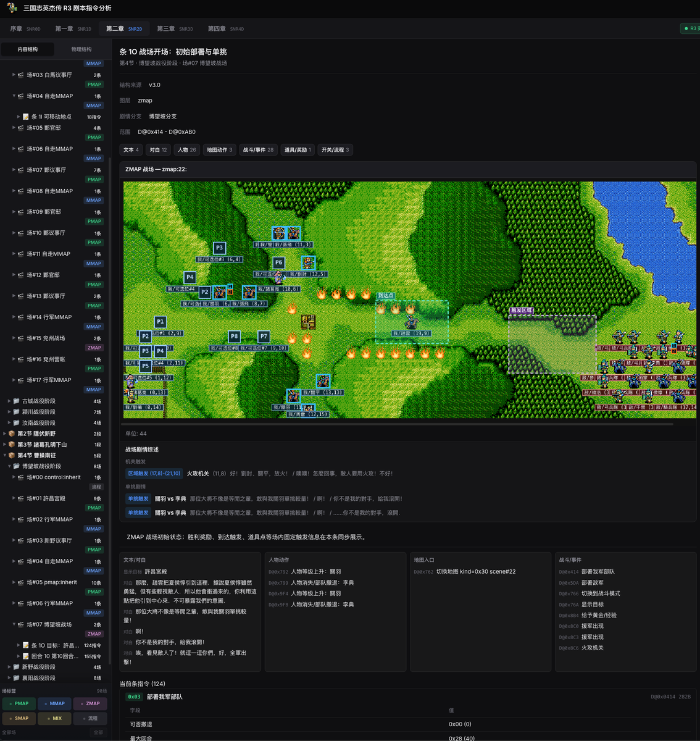Toggle the MIX scene tag filter
Screen dimensions: 700x741
point(54,718)
